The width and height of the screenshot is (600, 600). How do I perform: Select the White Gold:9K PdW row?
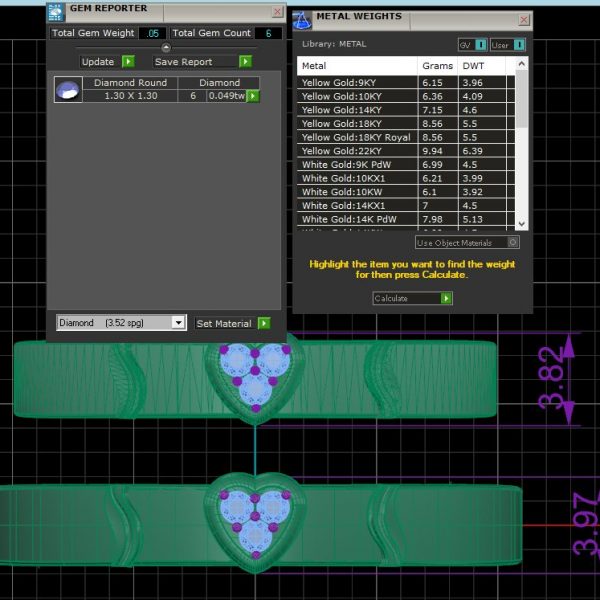(406, 165)
